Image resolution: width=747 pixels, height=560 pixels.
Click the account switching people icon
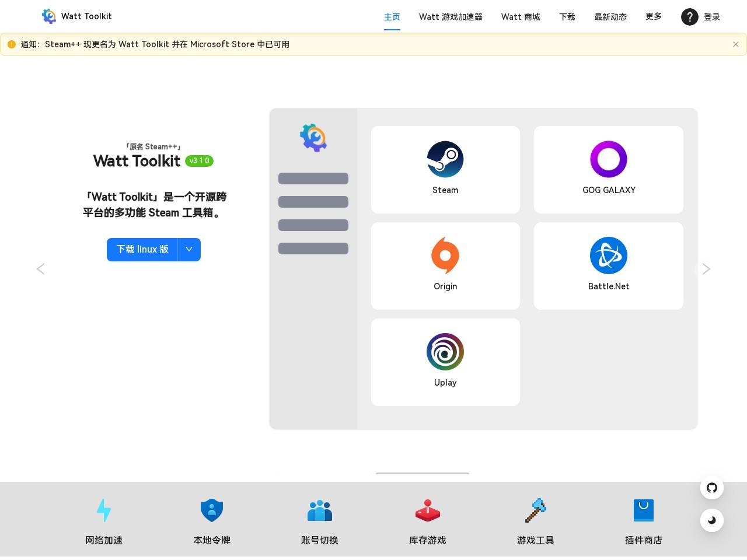point(320,510)
